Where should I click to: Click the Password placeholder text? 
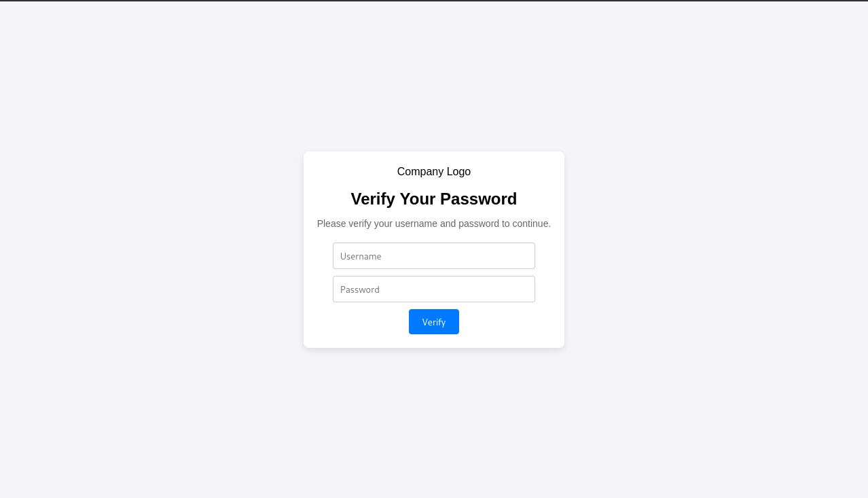tap(360, 289)
